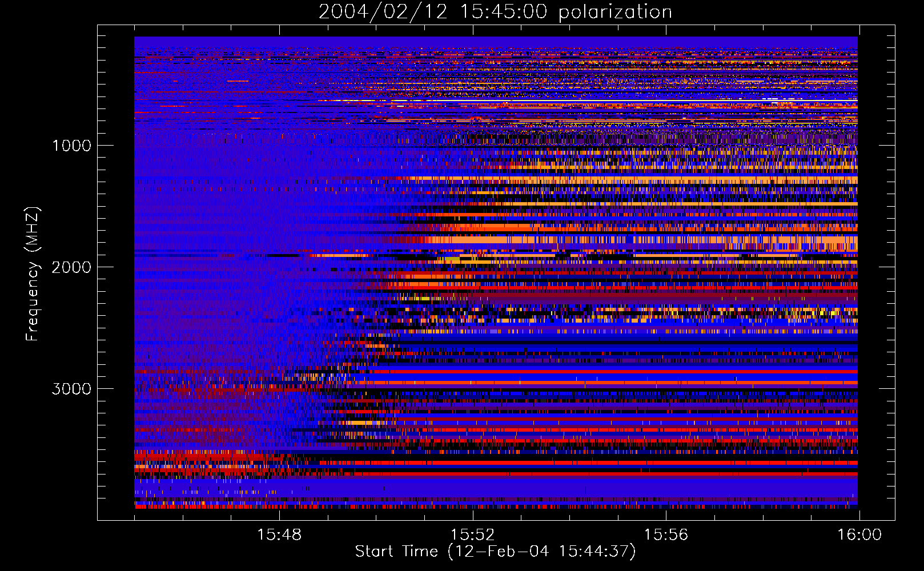The width and height of the screenshot is (924, 571).
Task: Select the '2000' frequency axis label
Action: click(x=71, y=267)
